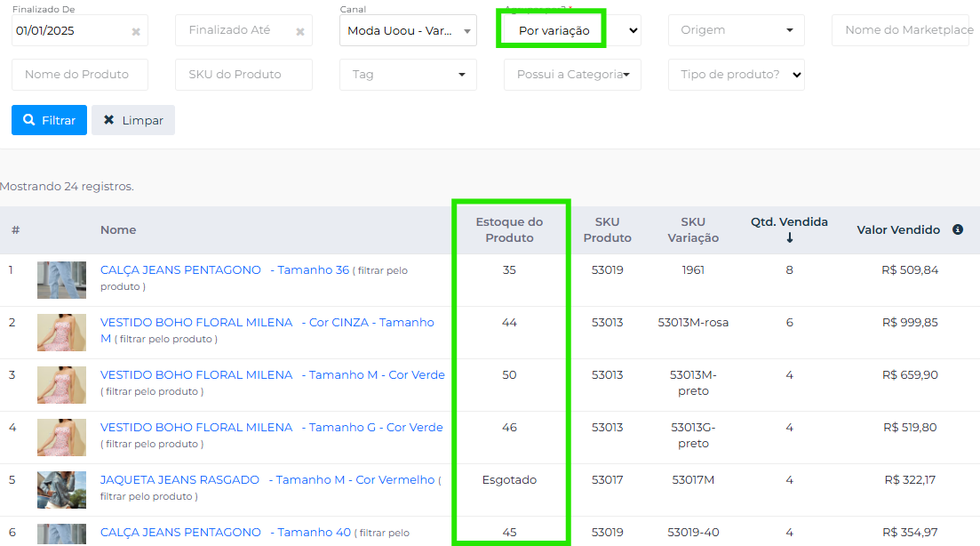The height and width of the screenshot is (546, 980).
Task: Click the Estoque do Produto column header
Action: [509, 230]
